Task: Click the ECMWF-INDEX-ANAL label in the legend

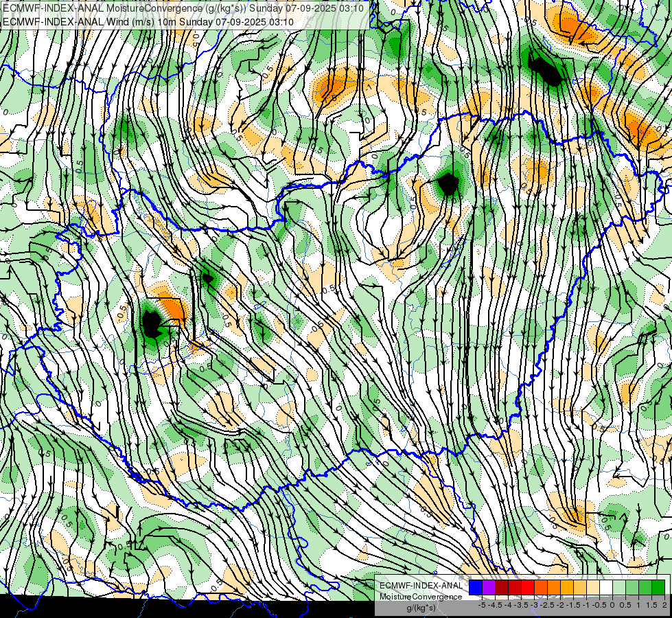Action: 421,586
